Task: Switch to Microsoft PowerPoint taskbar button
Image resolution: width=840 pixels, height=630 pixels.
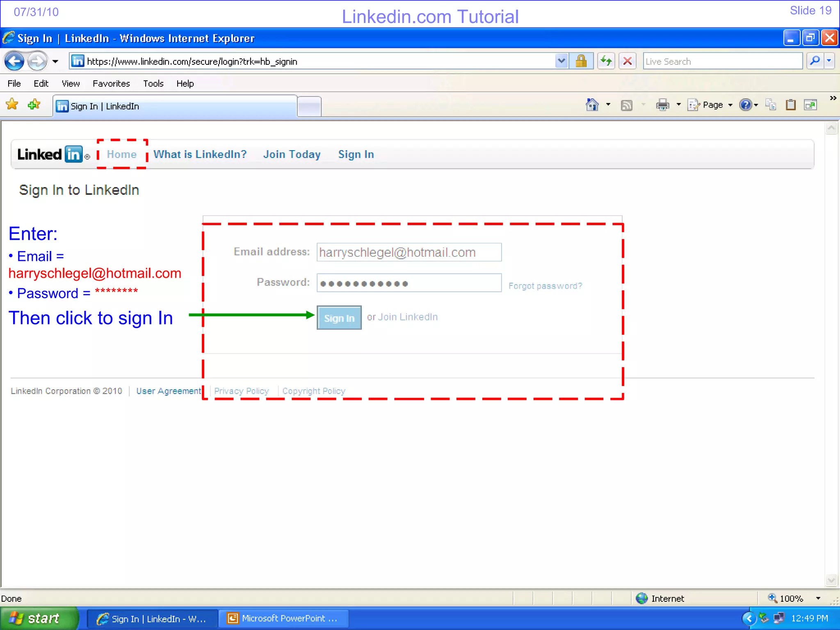Action: [283, 619]
